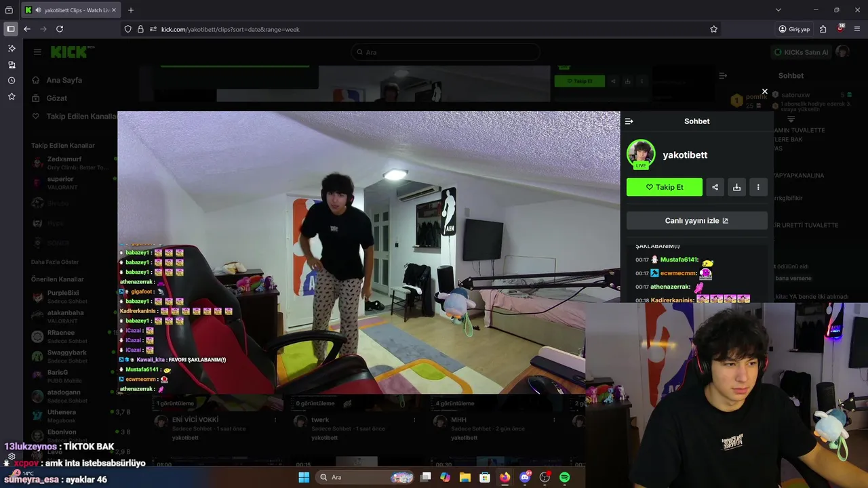Image resolution: width=868 pixels, height=488 pixels.
Task: Collapse the clip Sohbet panel arrow icon
Action: click(629, 121)
